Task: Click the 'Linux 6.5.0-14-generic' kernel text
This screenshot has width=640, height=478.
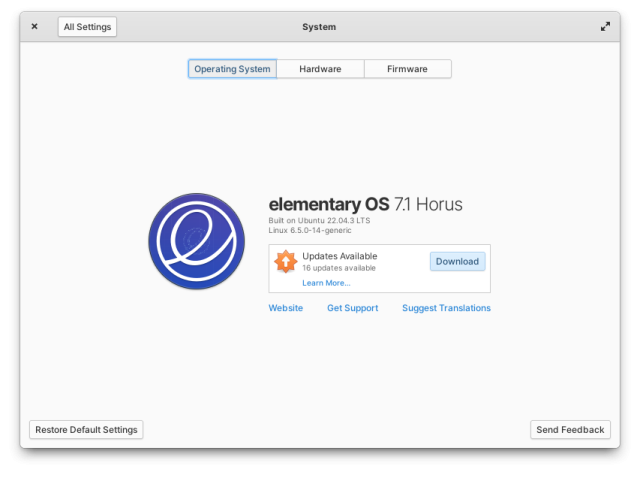Action: click(310, 230)
